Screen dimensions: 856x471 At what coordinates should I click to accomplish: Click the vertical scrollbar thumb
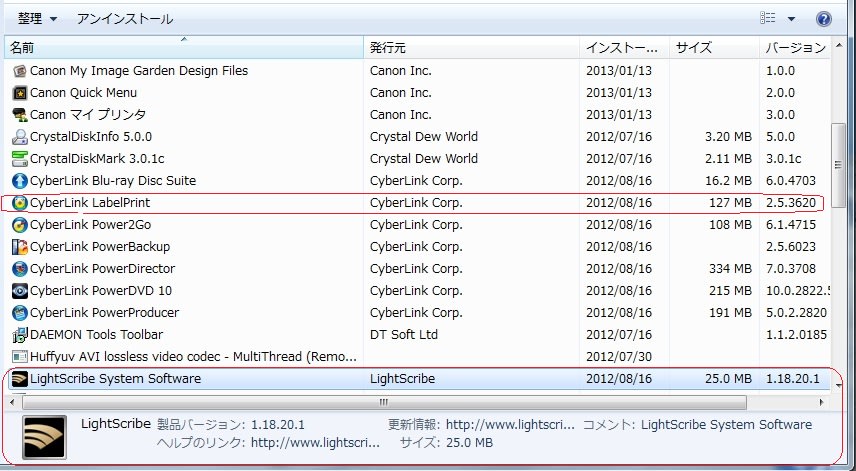(838, 165)
